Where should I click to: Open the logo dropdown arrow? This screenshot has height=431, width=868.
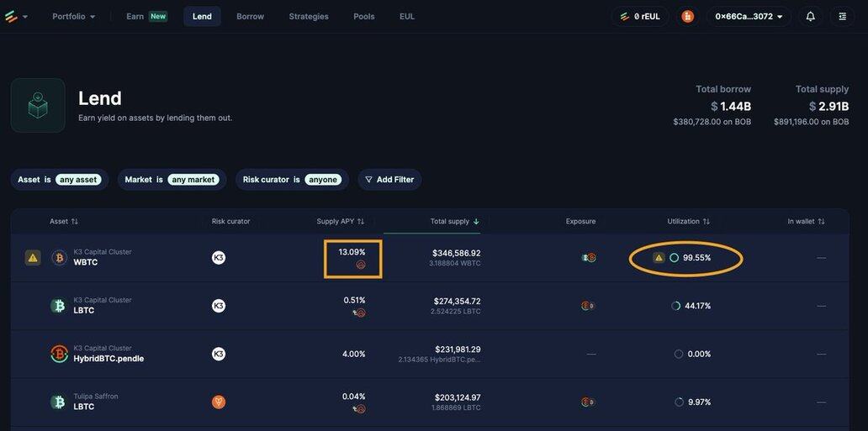point(25,17)
